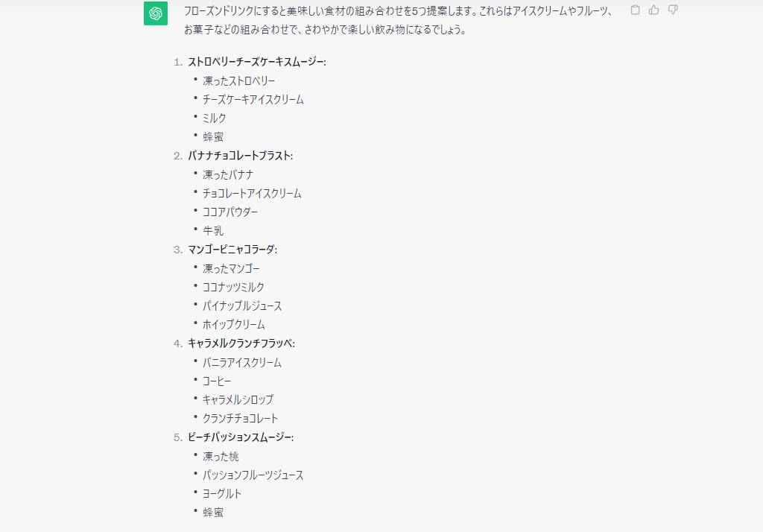Click the キャラメルシロップ list item
Image resolution: width=763 pixels, height=532 pixels.
point(238,400)
